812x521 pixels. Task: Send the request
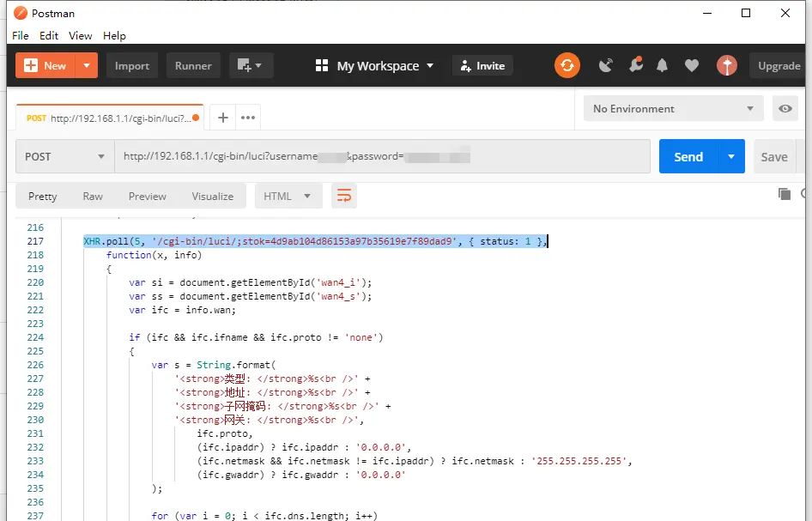pyautogui.click(x=688, y=156)
